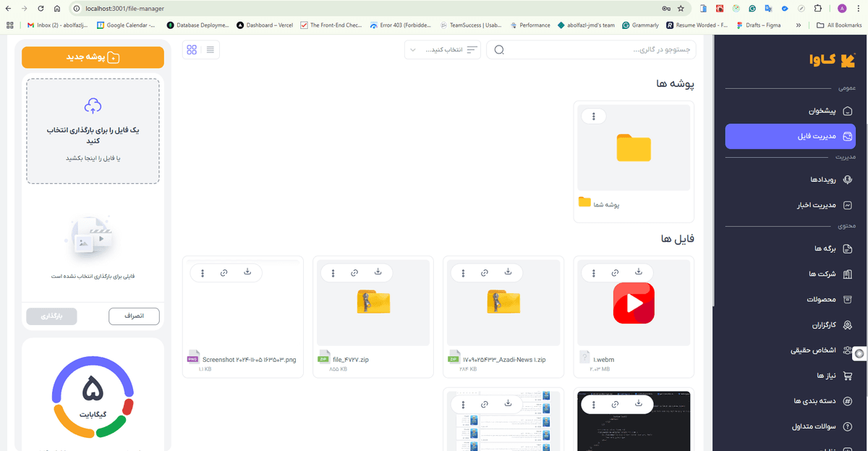Click the floating circle widget at sidebar edge
868x451 pixels.
click(x=860, y=354)
